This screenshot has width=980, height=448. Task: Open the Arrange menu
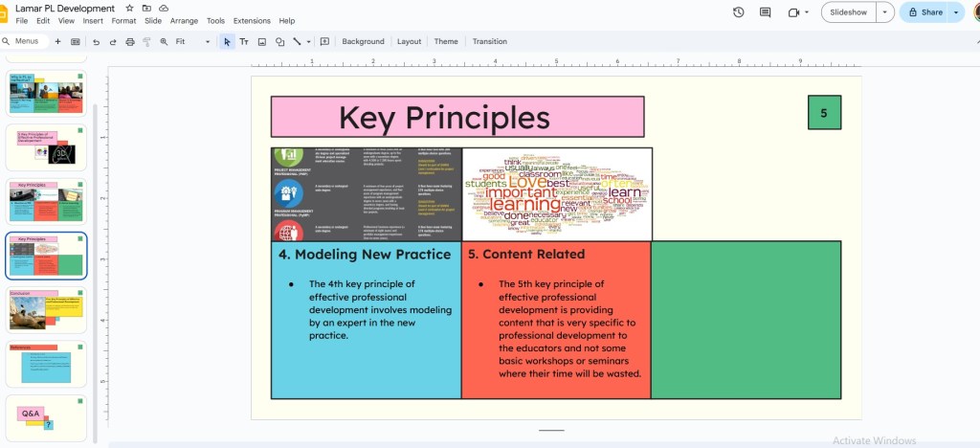pyautogui.click(x=183, y=20)
